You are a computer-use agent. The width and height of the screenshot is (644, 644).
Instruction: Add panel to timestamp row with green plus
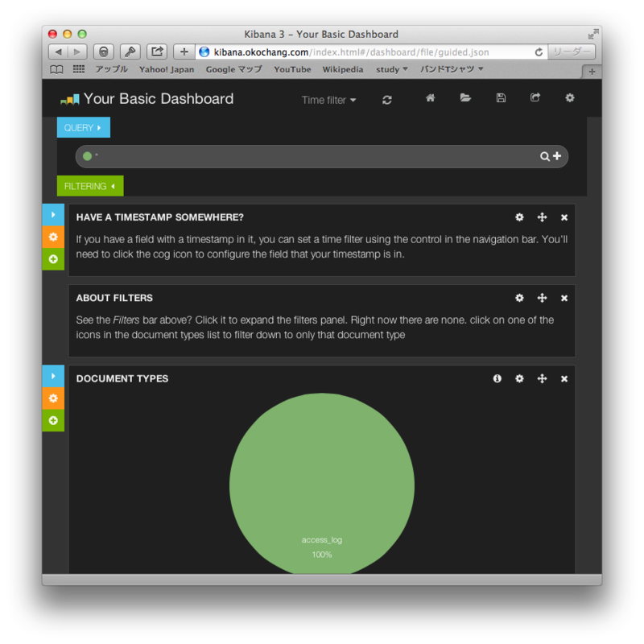tap(53, 258)
